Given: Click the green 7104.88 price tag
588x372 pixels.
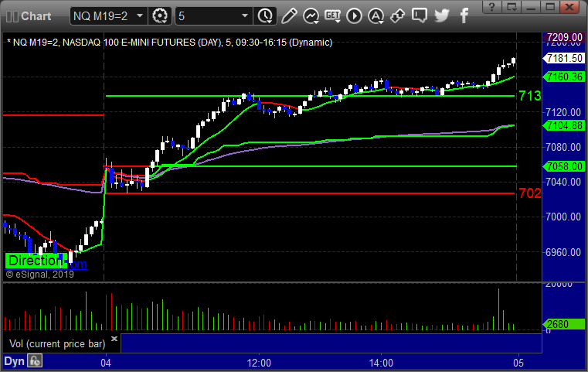Looking at the screenshot, I should pos(563,125).
